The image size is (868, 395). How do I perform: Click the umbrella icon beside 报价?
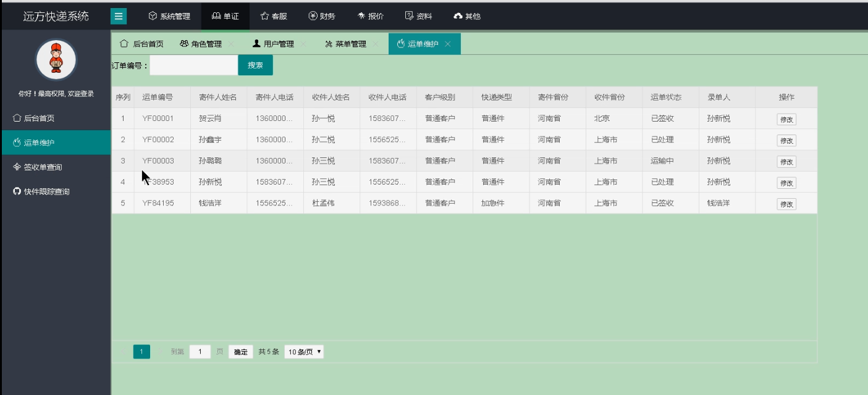pos(361,16)
